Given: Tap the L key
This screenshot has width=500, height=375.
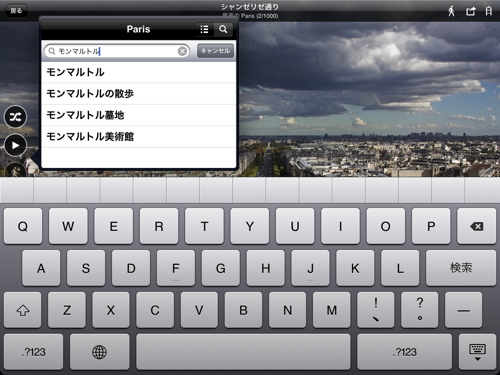Looking at the screenshot, I should pos(400,268).
